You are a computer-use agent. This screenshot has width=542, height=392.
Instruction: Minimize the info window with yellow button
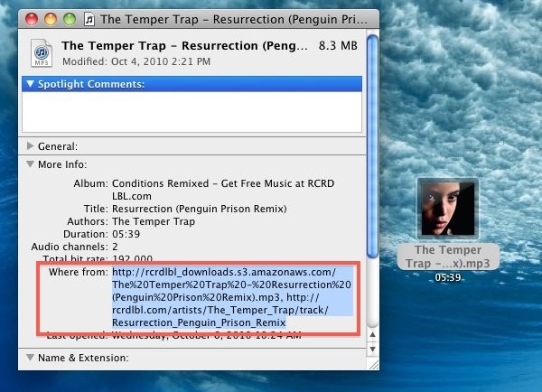coord(51,19)
